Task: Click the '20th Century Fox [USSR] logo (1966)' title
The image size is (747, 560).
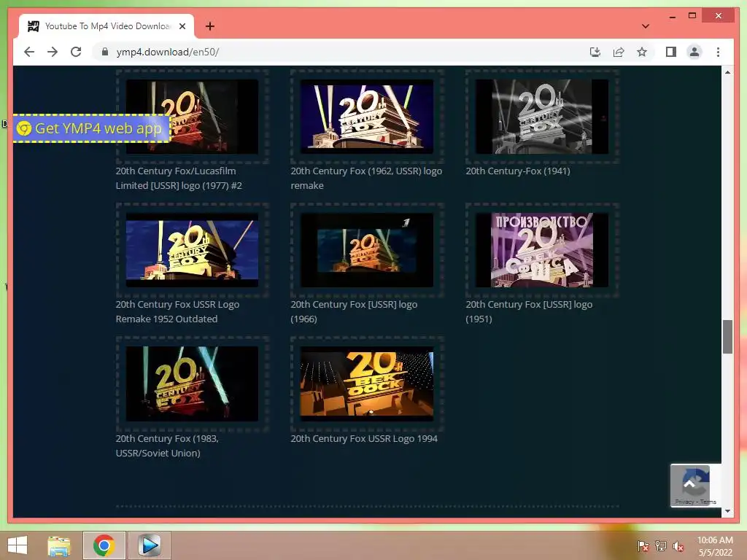Action: click(354, 311)
